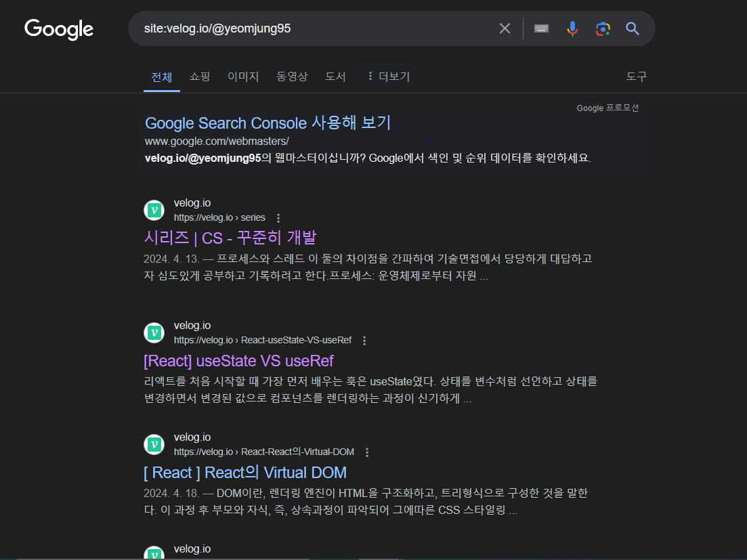Viewport: 747px width, 560px height.
Task: Click the snippet text dated 2024. 4. 18.
Action: (366, 502)
